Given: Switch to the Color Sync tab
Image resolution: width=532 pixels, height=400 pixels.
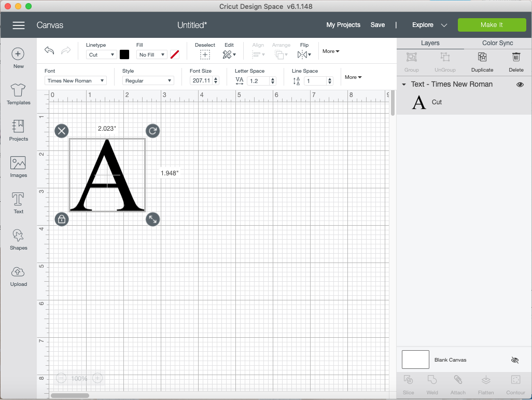Looking at the screenshot, I should click(497, 43).
